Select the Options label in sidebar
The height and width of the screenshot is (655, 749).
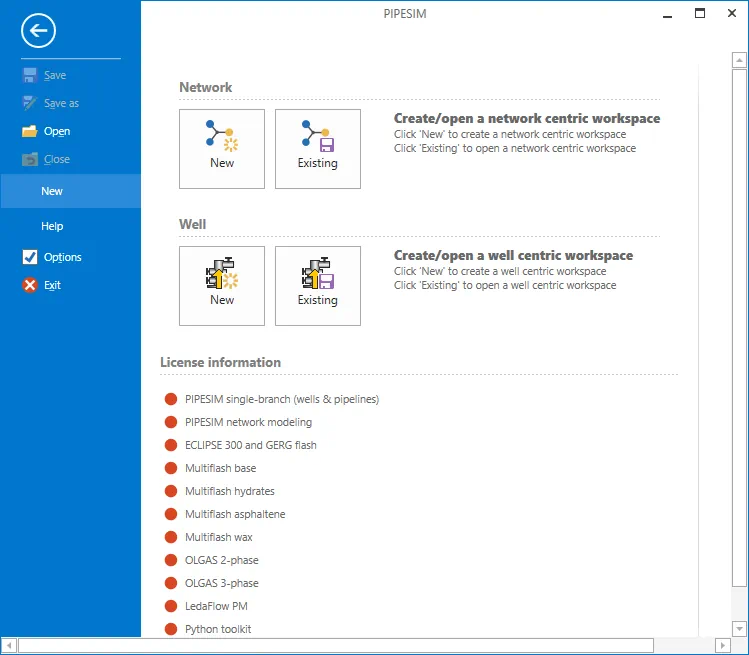click(x=63, y=257)
